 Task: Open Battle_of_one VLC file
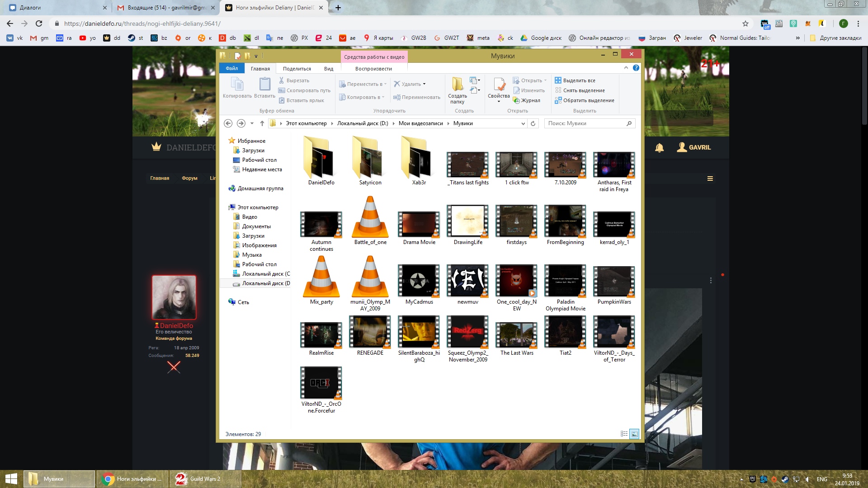click(370, 221)
